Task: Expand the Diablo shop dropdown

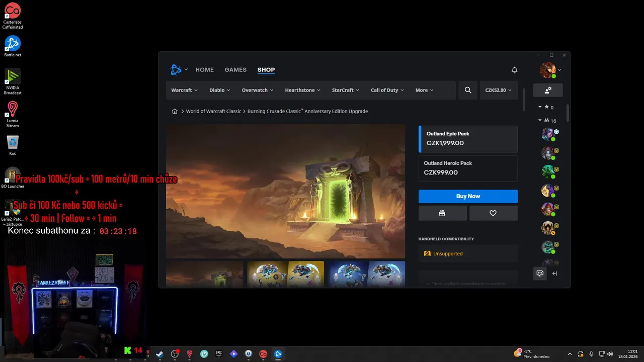Action: point(219,90)
